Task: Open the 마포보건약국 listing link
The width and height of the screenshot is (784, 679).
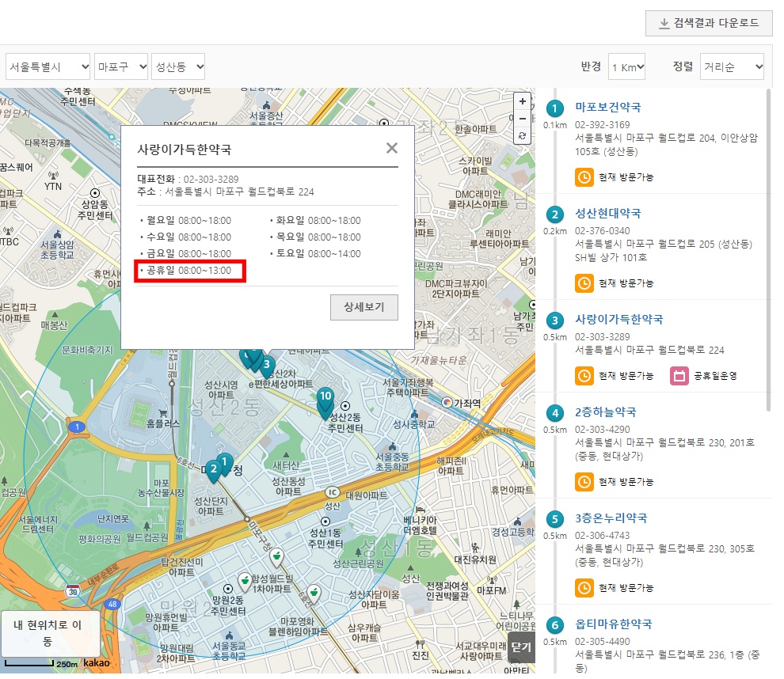Action: click(x=607, y=107)
